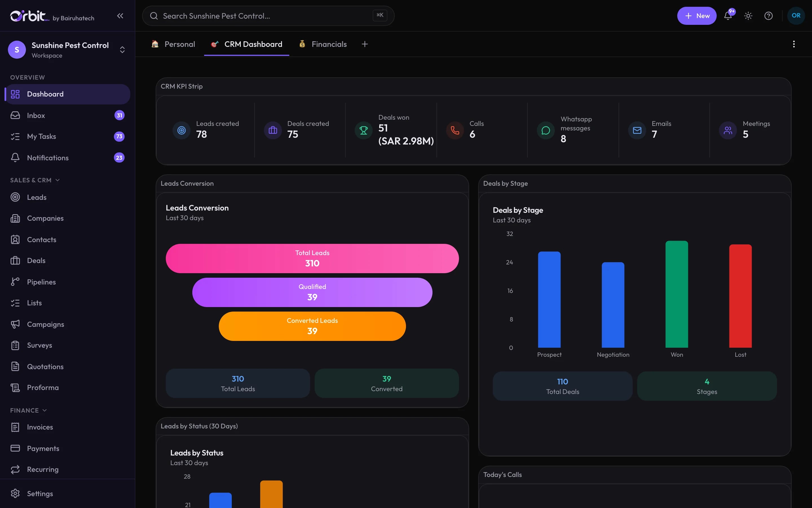Click the New button

[x=697, y=16]
